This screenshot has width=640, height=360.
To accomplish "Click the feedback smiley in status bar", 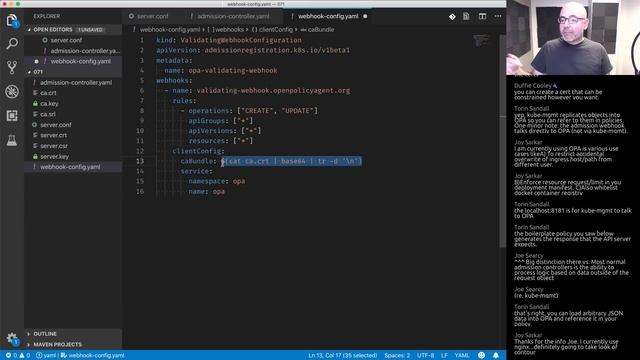I will coord(481,356).
